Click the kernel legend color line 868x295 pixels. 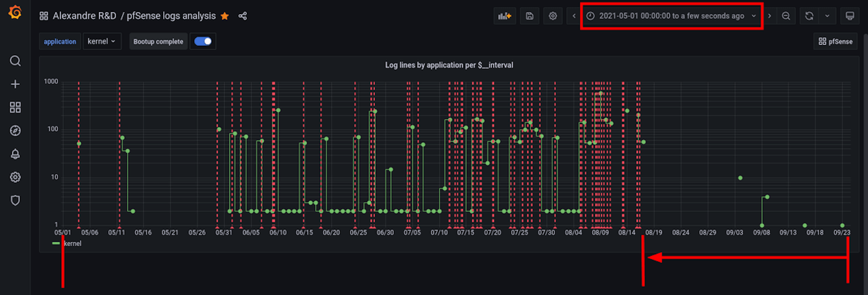coord(56,243)
